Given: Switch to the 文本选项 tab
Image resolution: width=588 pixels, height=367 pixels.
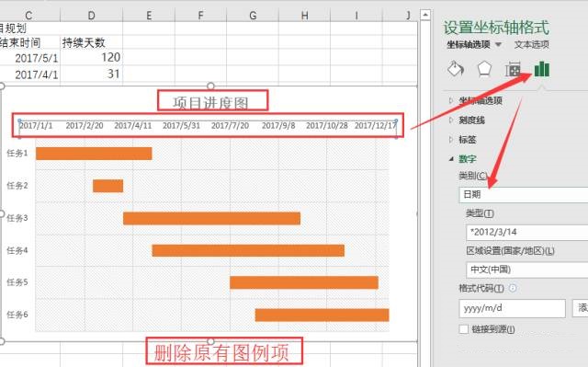Looking at the screenshot, I should point(532,45).
